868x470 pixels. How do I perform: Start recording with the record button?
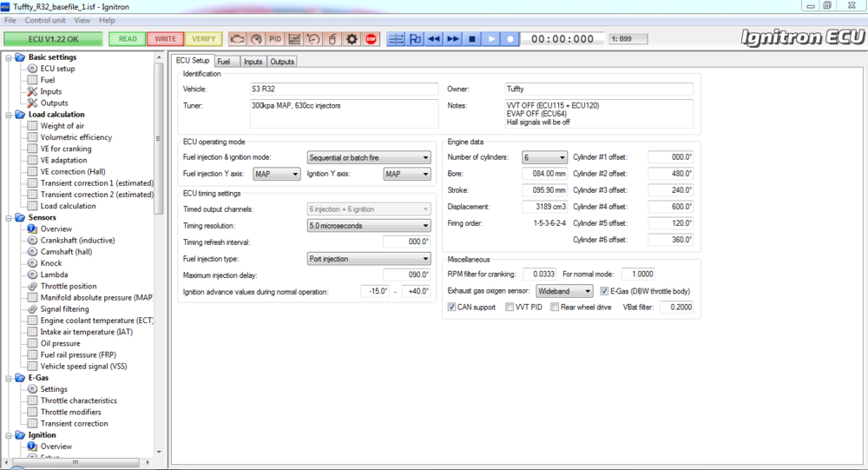(x=510, y=39)
